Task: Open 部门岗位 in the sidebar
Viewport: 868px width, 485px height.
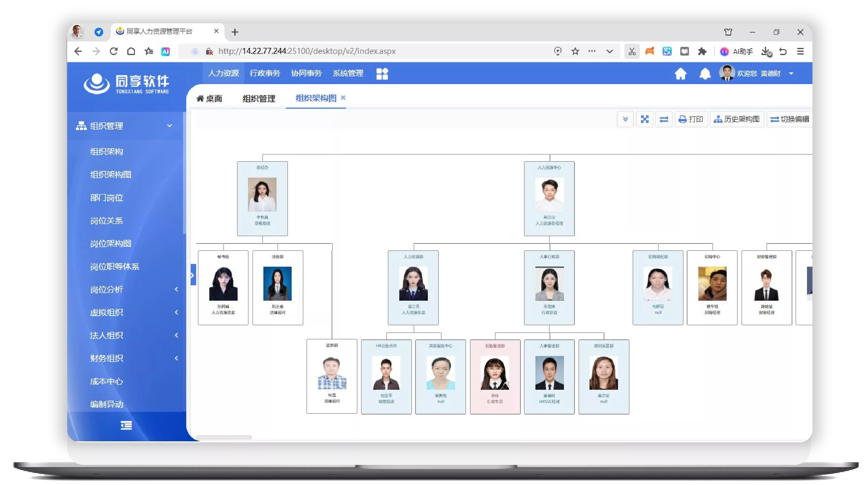Action: pos(106,197)
